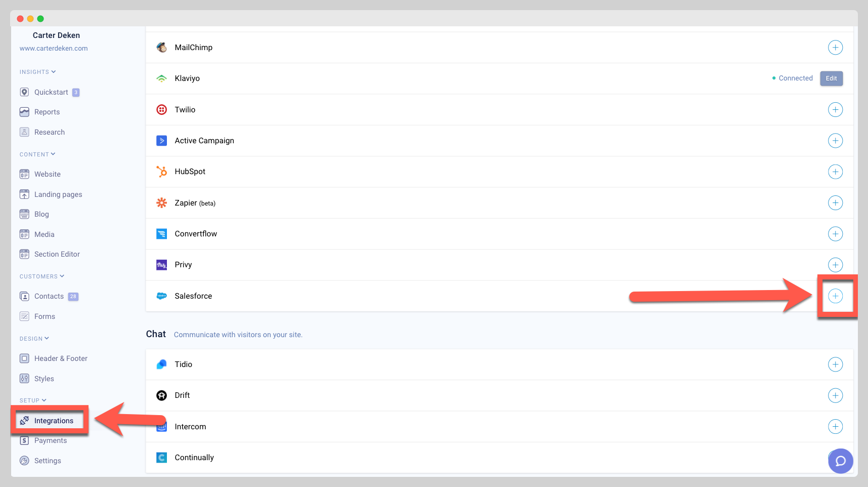Add the Salesforce integration
The width and height of the screenshot is (868, 487).
coord(835,296)
